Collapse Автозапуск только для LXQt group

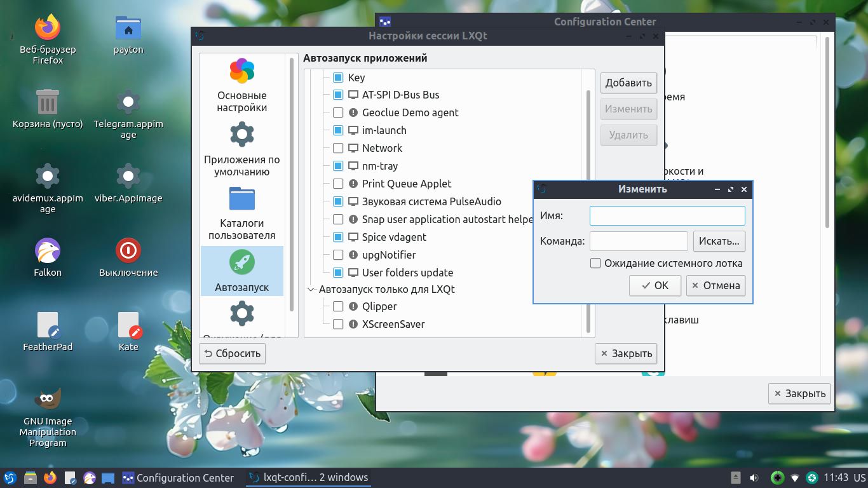pos(311,289)
